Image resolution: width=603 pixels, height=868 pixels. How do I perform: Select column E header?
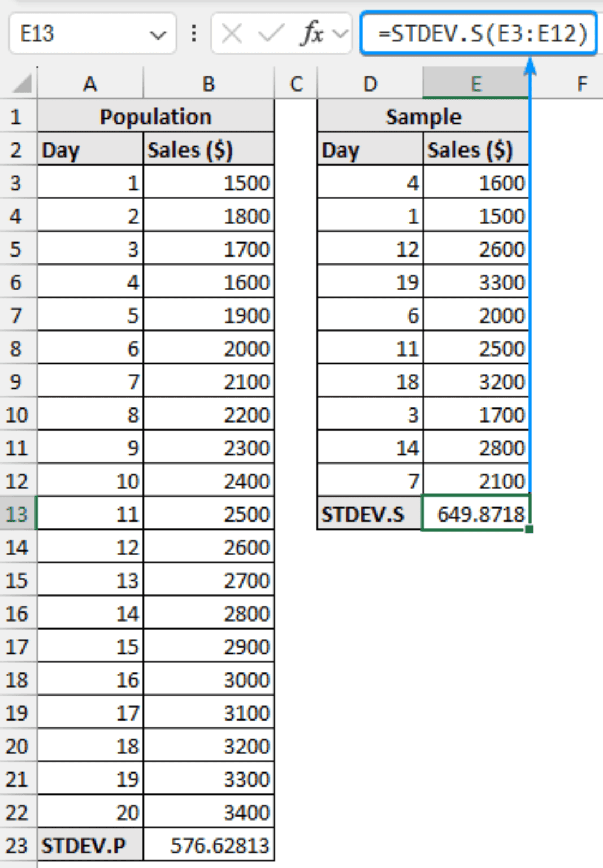coord(476,84)
